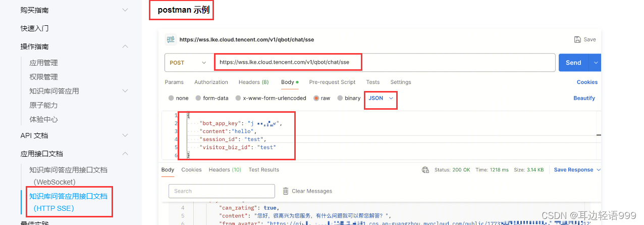This screenshot has height=225, width=644.
Task: Select the response Body tab
Action: 168,170
